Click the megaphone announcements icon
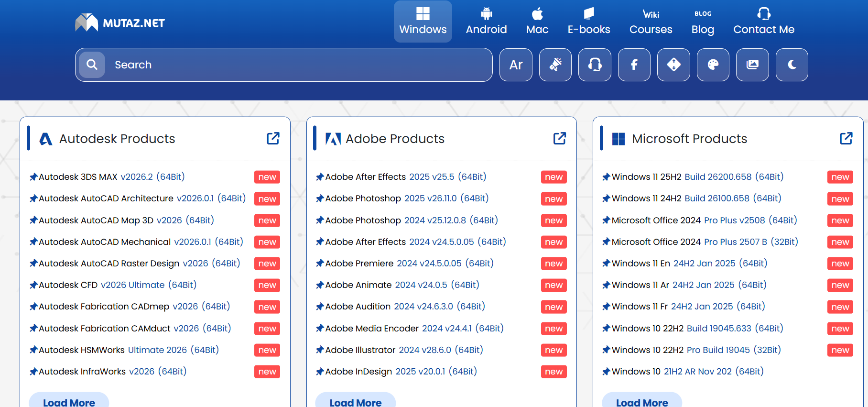Viewport: 868px width, 407px height. (555, 65)
